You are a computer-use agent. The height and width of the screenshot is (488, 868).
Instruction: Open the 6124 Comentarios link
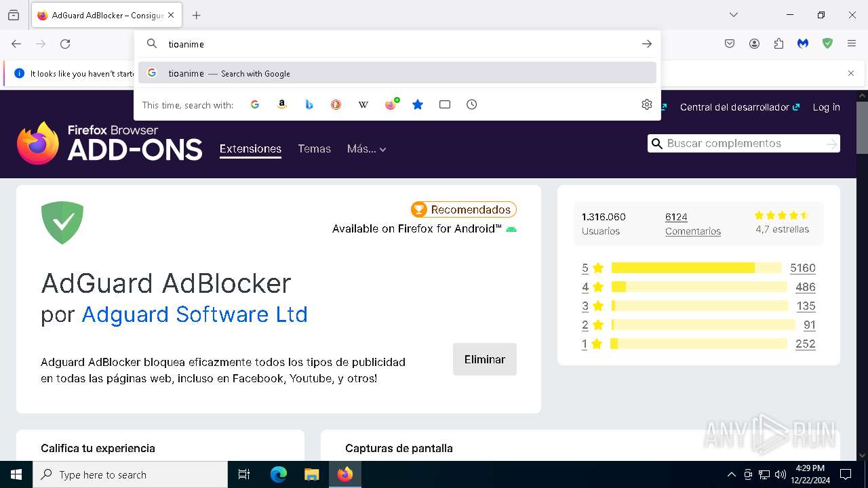tap(692, 224)
